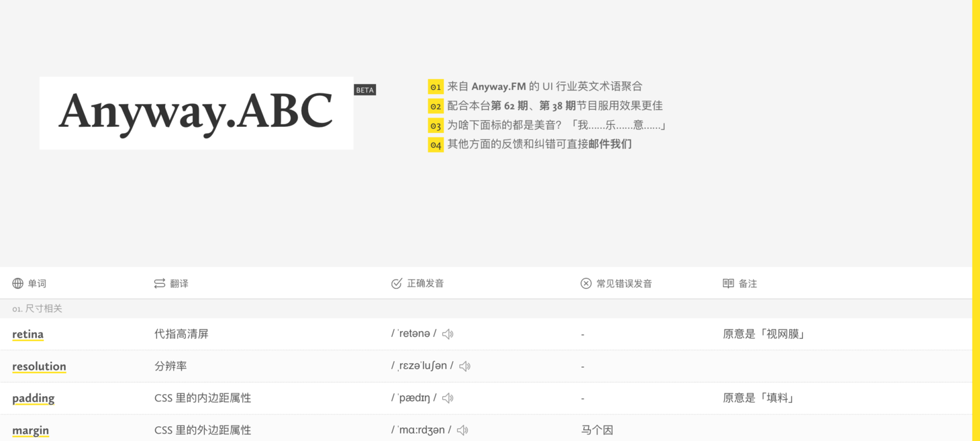This screenshot has height=441, width=980.
Task: Click the globe icon beside 单词 header
Action: click(18, 284)
